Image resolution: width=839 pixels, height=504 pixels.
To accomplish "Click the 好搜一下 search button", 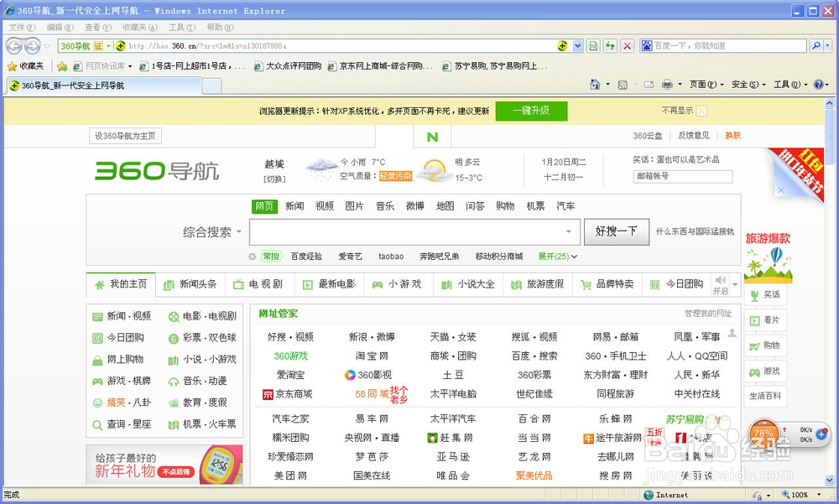I will [x=617, y=231].
